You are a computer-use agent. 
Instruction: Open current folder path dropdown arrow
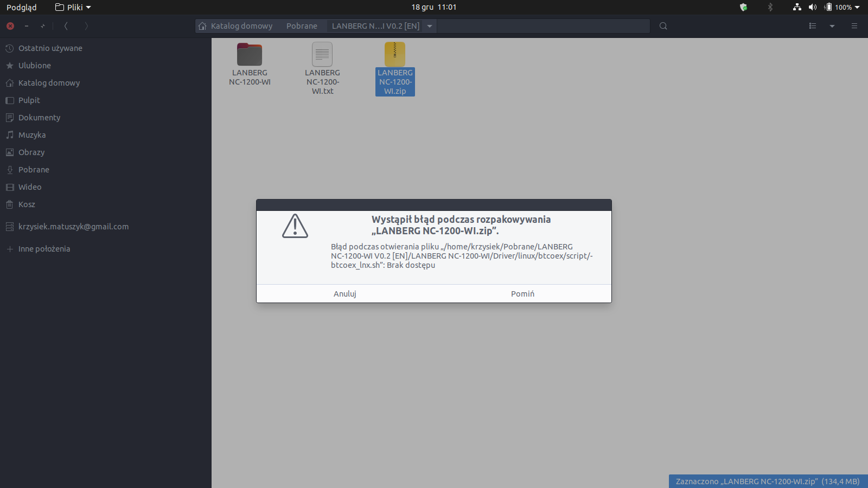(430, 26)
